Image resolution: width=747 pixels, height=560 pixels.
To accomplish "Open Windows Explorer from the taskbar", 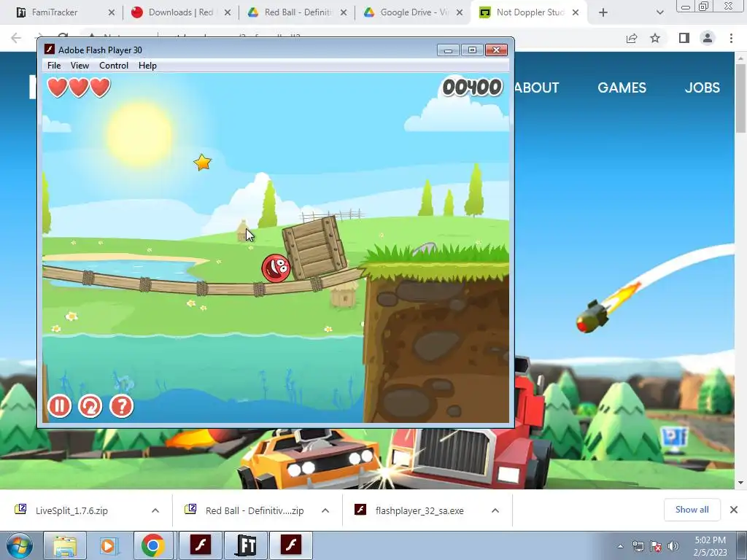I will pyautogui.click(x=65, y=545).
